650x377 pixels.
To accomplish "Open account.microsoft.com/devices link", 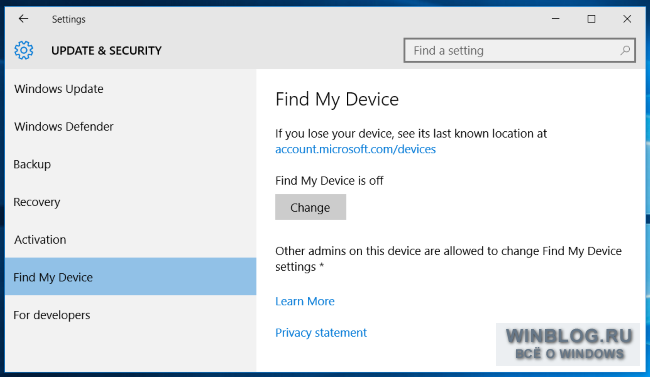I will (x=356, y=149).
